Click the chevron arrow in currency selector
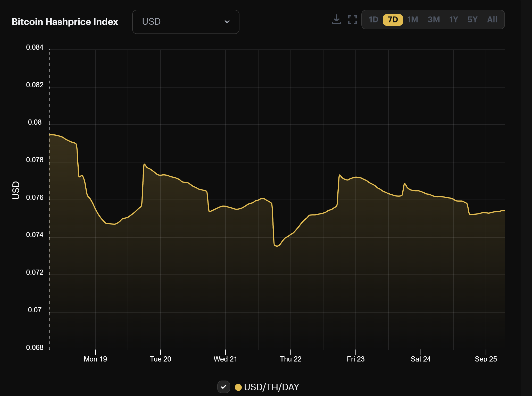This screenshot has height=396, width=532. [x=227, y=22]
